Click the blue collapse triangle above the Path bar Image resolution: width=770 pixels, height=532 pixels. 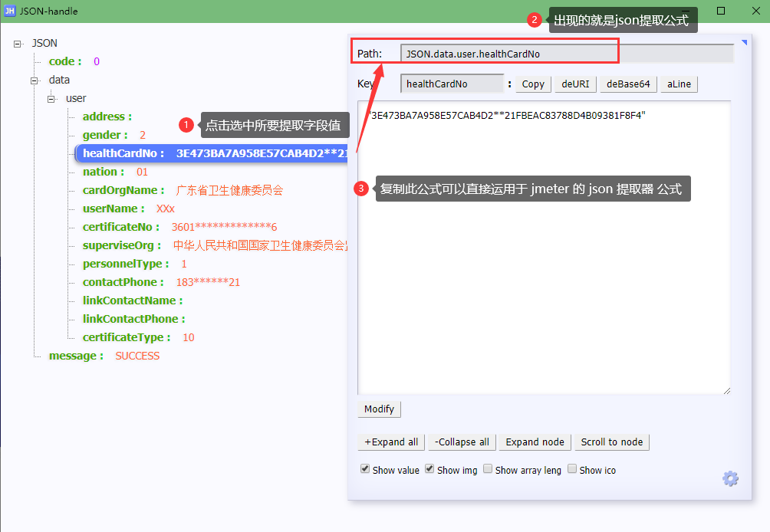(743, 41)
